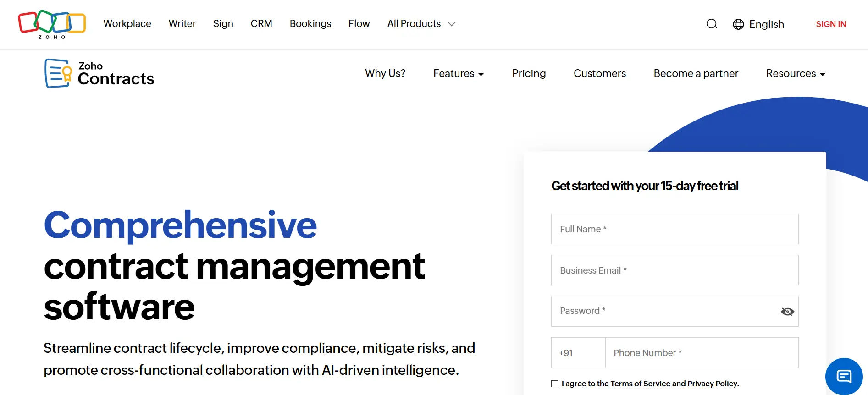Open the Terms of Service link
Screen dimensions: 868x395
640,384
